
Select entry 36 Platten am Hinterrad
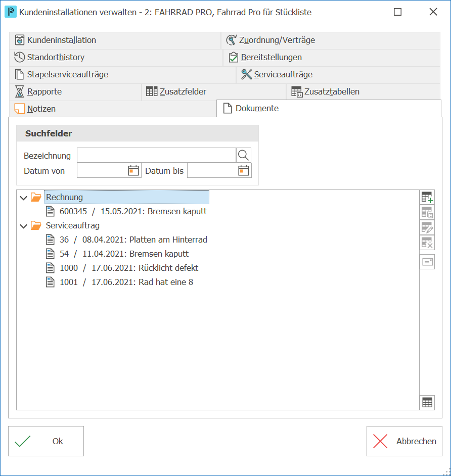[x=133, y=240]
